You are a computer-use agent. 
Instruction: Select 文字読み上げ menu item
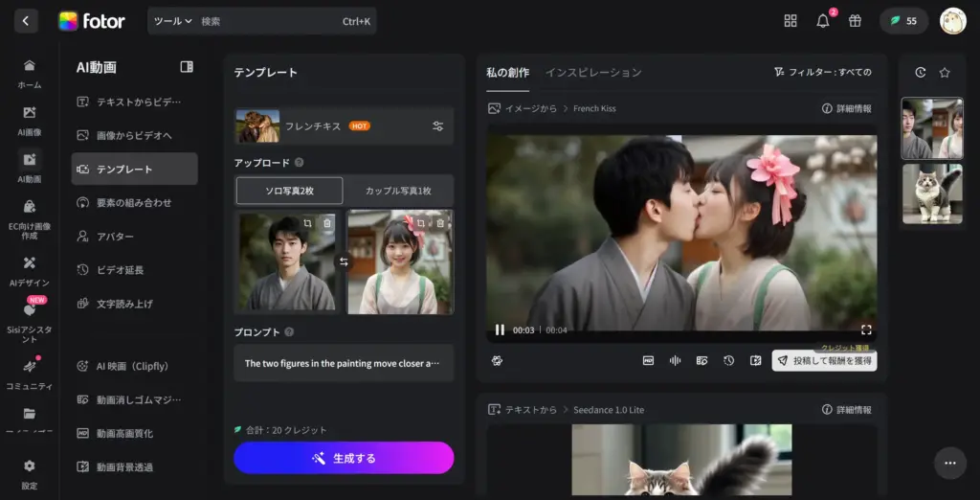tap(134, 304)
